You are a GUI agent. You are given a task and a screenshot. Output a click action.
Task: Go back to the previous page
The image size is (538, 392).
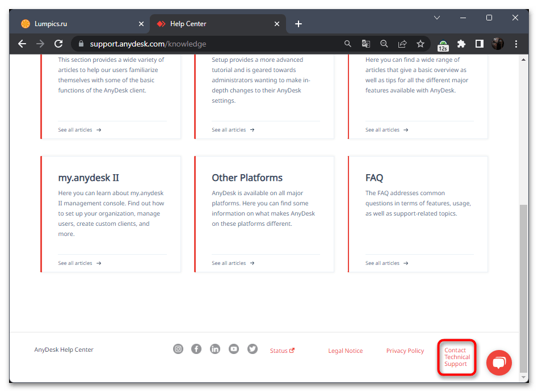pyautogui.click(x=22, y=44)
